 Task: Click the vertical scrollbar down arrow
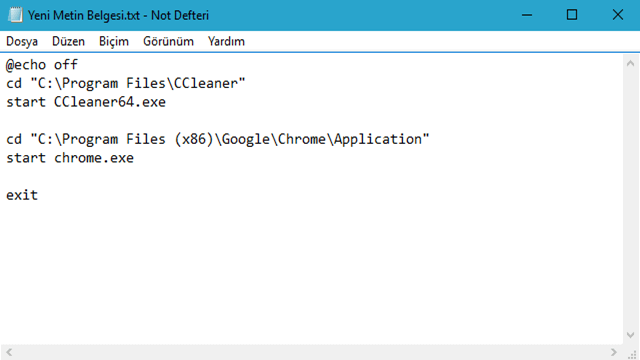[631, 335]
